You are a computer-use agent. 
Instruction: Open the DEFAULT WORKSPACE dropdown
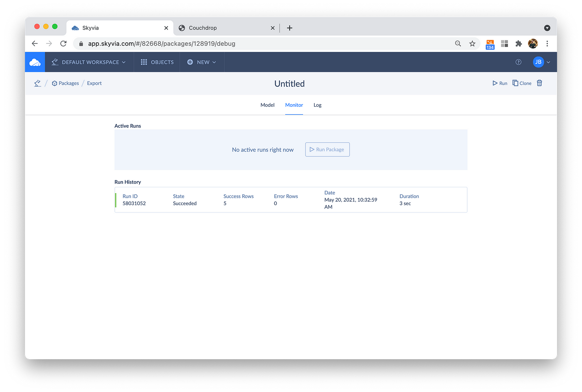click(89, 61)
